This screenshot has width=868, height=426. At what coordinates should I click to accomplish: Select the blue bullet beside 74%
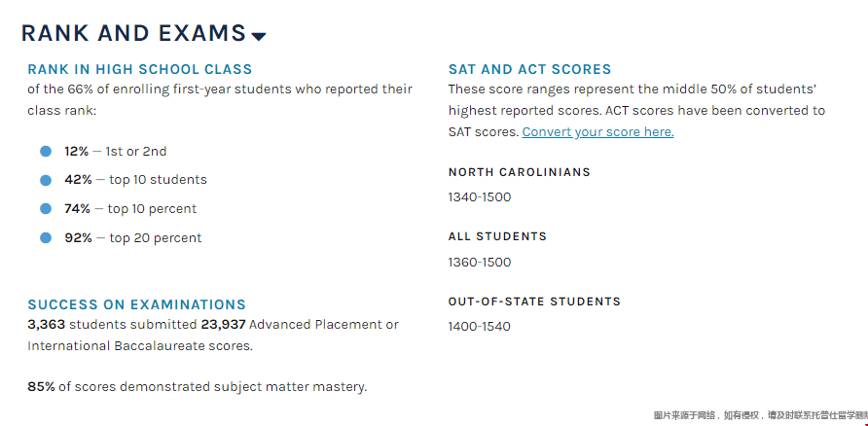pyautogui.click(x=46, y=209)
